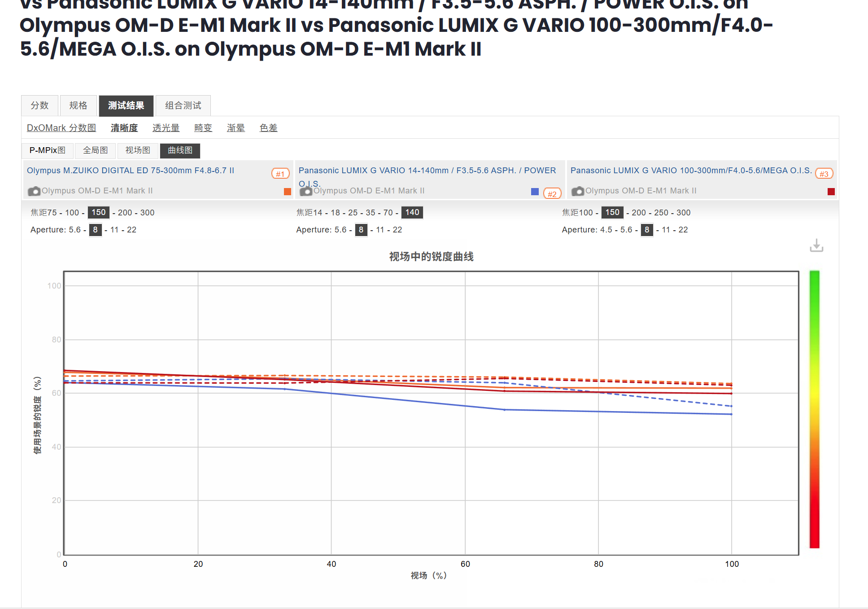Click the red color swatch for lens #3
The height and width of the screenshot is (609, 868).
pos(831,192)
